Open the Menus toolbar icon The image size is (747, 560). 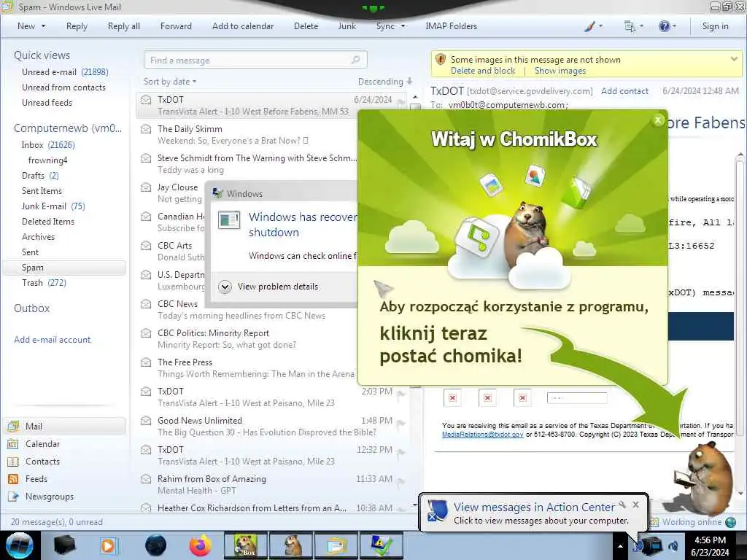[630, 26]
